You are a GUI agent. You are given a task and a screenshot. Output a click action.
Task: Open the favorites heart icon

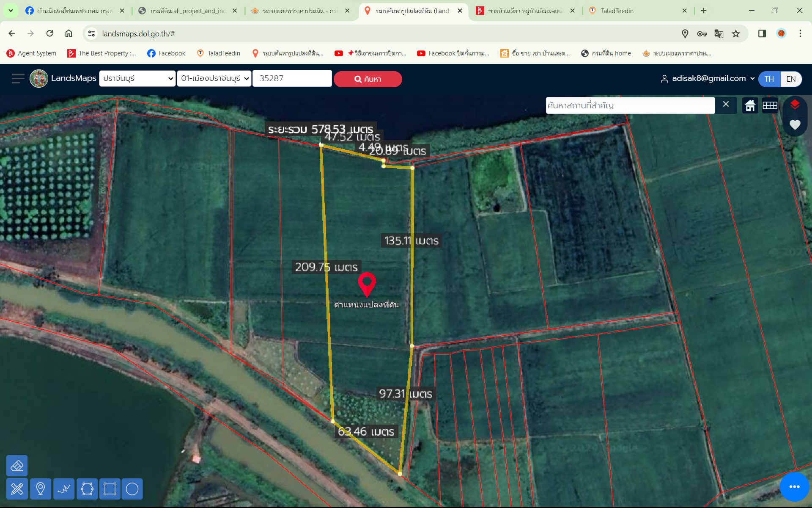(x=795, y=125)
